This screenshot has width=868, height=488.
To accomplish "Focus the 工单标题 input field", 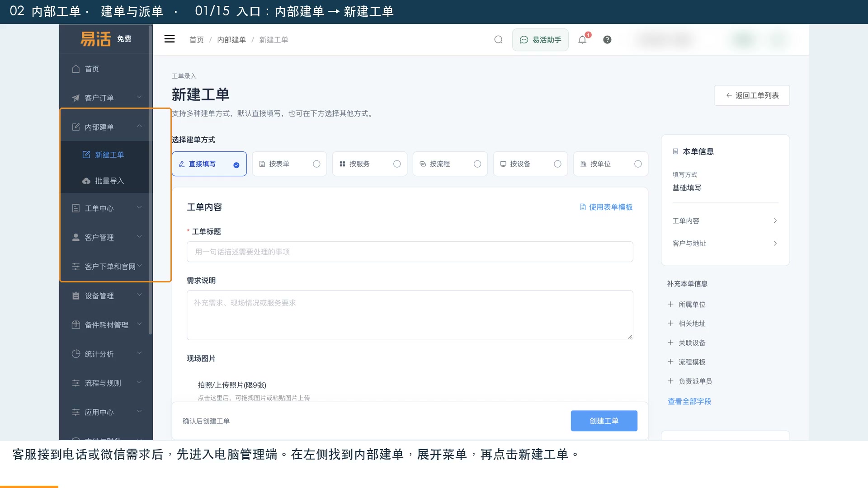I will coord(410,252).
